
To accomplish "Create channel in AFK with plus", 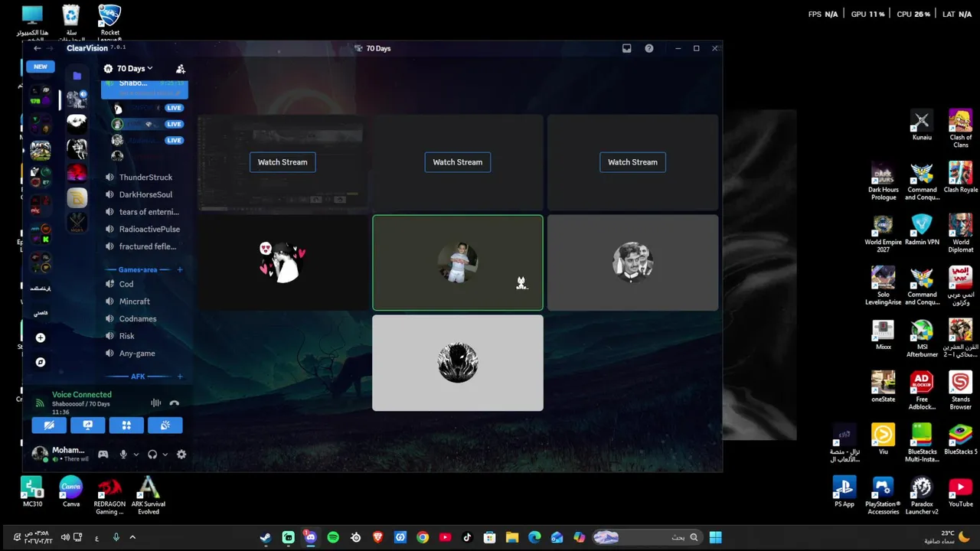I will point(180,377).
